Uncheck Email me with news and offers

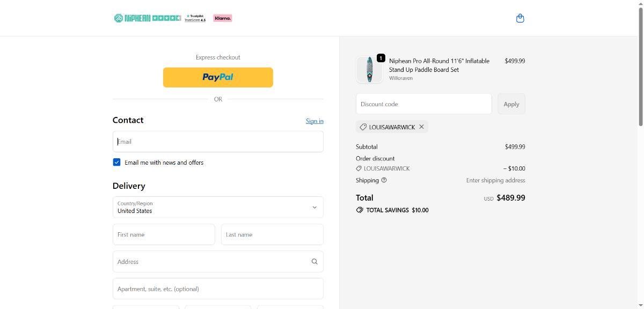[x=116, y=162]
